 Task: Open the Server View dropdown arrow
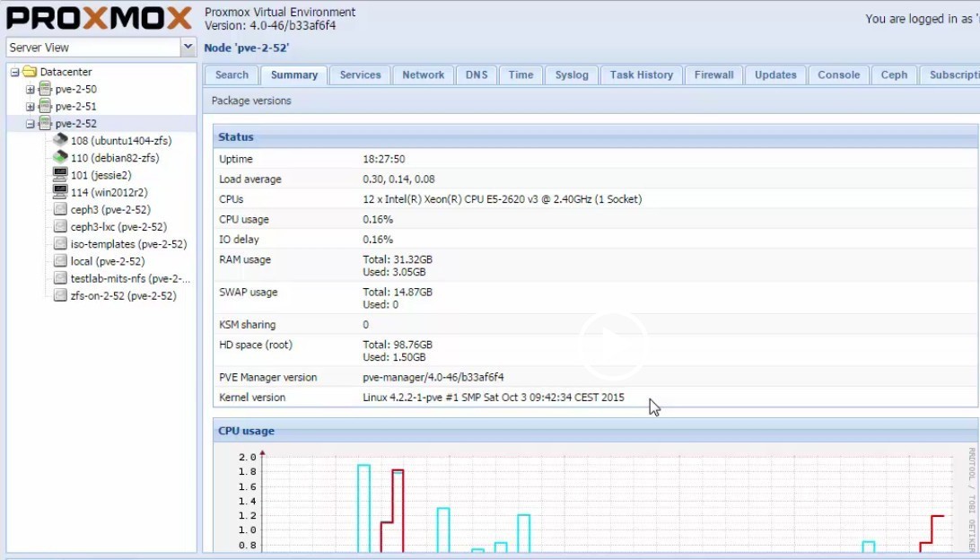pyautogui.click(x=188, y=47)
